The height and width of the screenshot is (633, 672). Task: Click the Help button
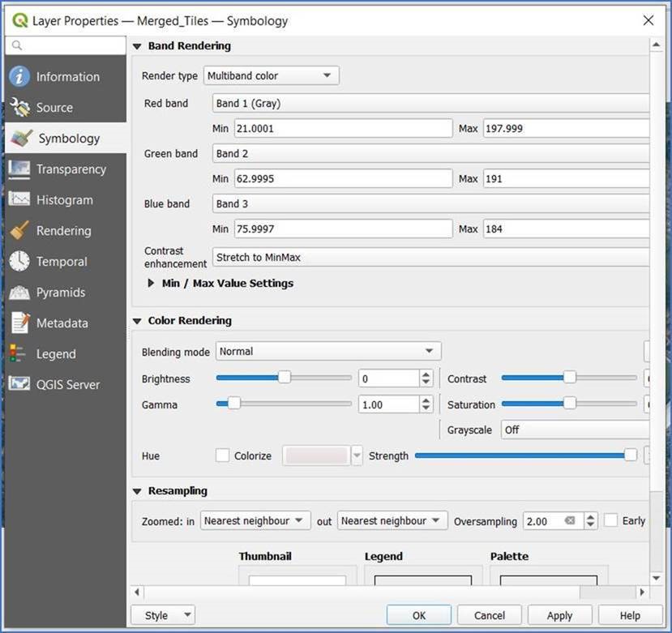tap(630, 615)
